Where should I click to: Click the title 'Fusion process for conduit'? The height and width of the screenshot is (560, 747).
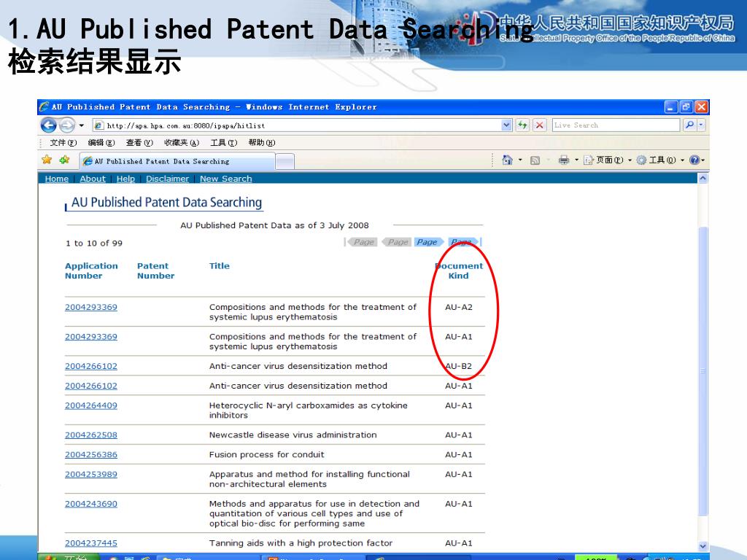coord(266,454)
